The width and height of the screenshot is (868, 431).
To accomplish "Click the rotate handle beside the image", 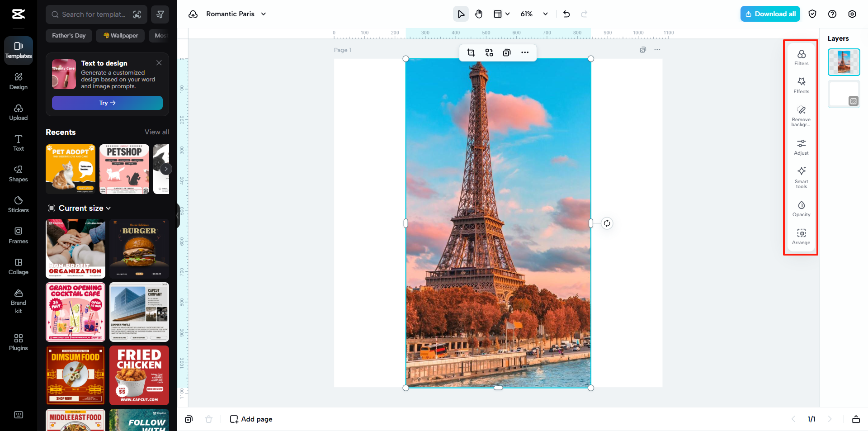I will [x=607, y=223].
